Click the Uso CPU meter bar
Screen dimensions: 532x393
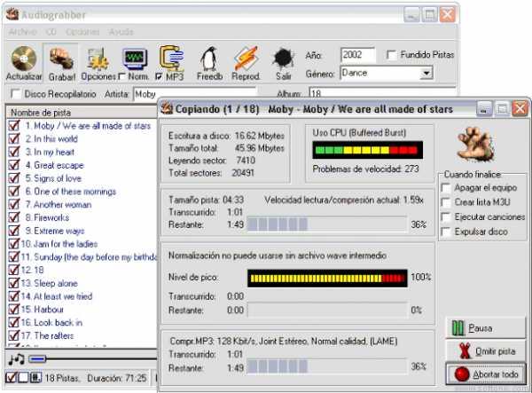[x=367, y=150]
